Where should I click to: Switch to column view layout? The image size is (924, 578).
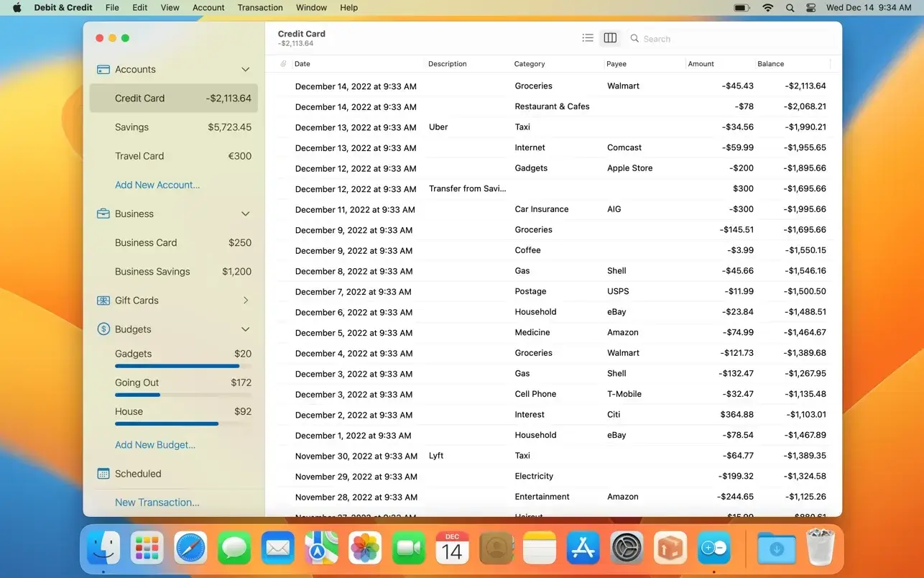coord(610,38)
